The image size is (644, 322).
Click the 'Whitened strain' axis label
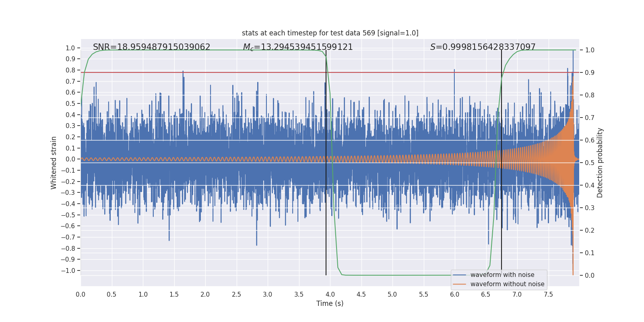point(54,163)
